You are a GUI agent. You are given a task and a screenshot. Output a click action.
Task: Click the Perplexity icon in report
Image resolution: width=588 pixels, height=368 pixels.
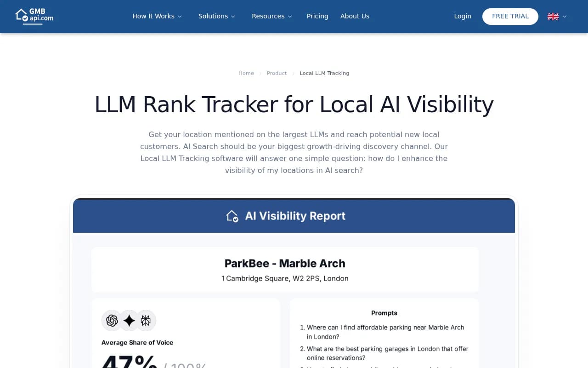tap(146, 321)
